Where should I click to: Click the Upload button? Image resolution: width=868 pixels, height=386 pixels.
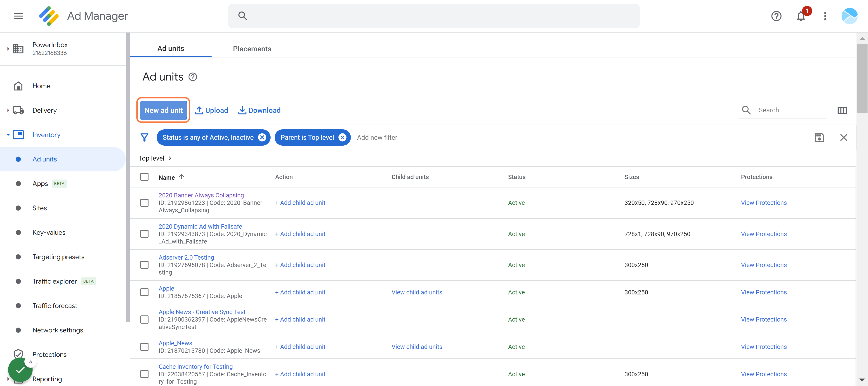pyautogui.click(x=212, y=110)
